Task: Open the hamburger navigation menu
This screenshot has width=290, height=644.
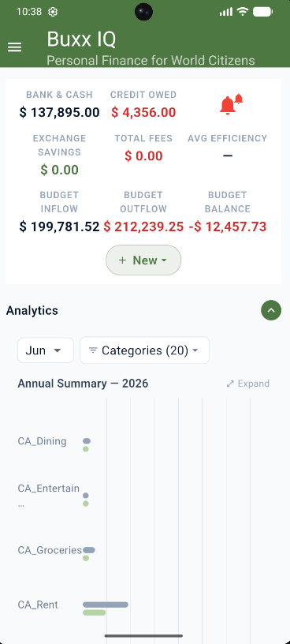Action: pos(15,47)
